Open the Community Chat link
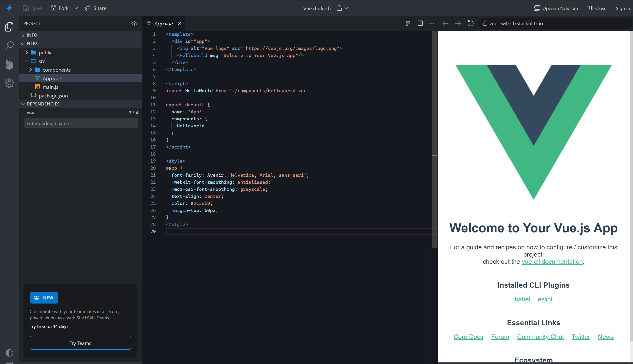Image resolution: width=633 pixels, height=364 pixels. pyautogui.click(x=540, y=337)
